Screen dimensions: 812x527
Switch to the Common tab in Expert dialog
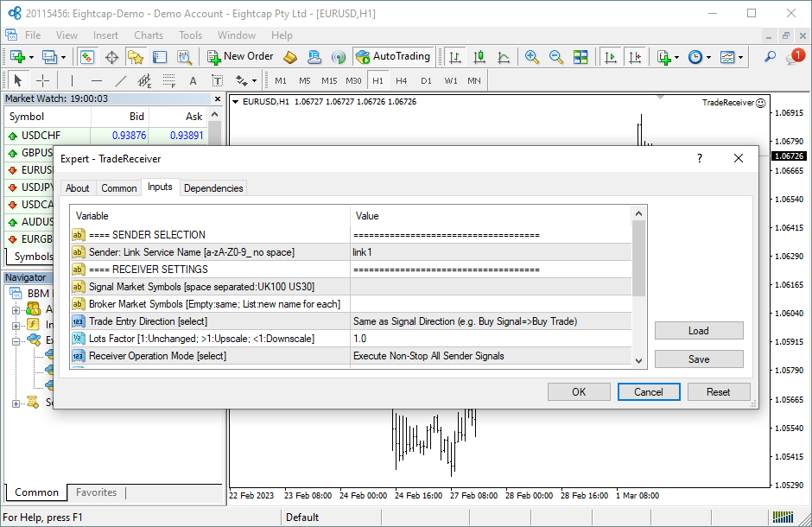(118, 188)
